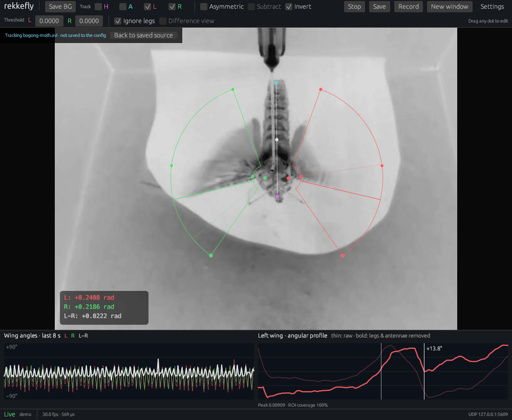Click the Save BG button

click(x=60, y=7)
